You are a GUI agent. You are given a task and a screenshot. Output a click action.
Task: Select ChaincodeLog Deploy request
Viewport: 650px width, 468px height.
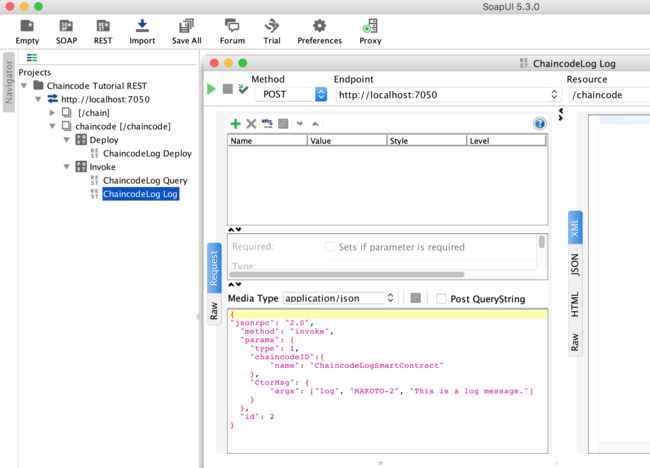click(x=147, y=153)
